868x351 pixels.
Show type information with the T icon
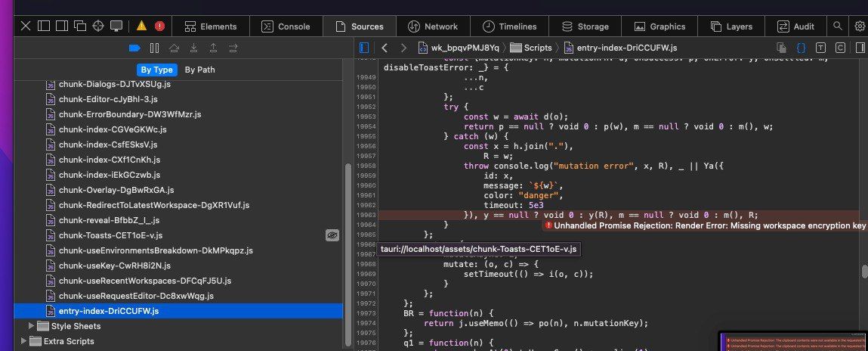click(821, 48)
